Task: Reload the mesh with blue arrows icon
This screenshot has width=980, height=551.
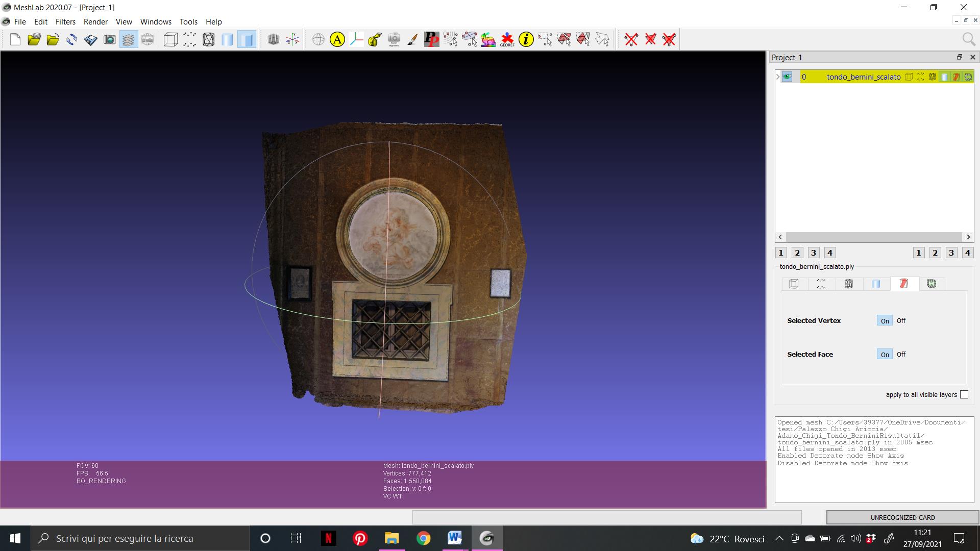Action: click(x=72, y=39)
